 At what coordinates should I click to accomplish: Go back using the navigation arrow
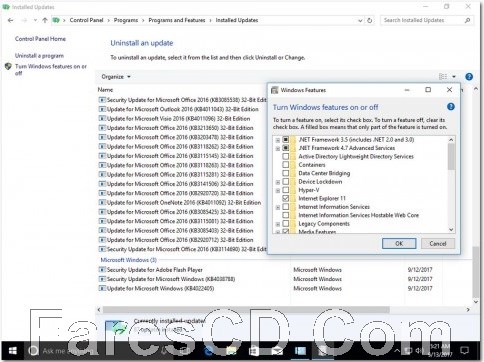[x=10, y=20]
